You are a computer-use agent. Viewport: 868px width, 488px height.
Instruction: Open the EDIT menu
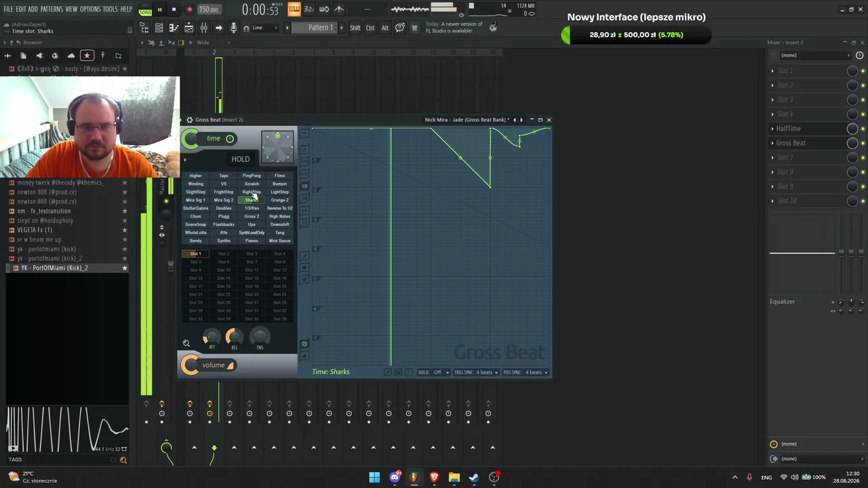[x=21, y=9]
